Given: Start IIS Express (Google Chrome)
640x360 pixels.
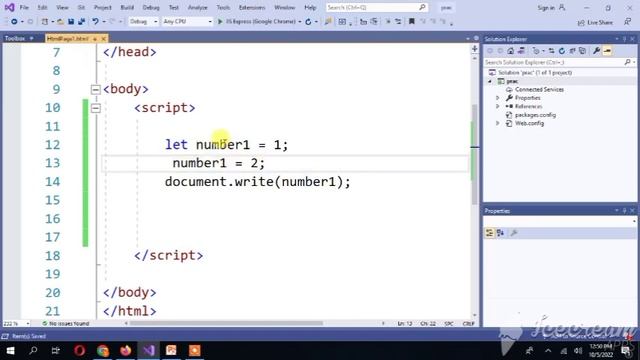Looking at the screenshot, I should 256,22.
